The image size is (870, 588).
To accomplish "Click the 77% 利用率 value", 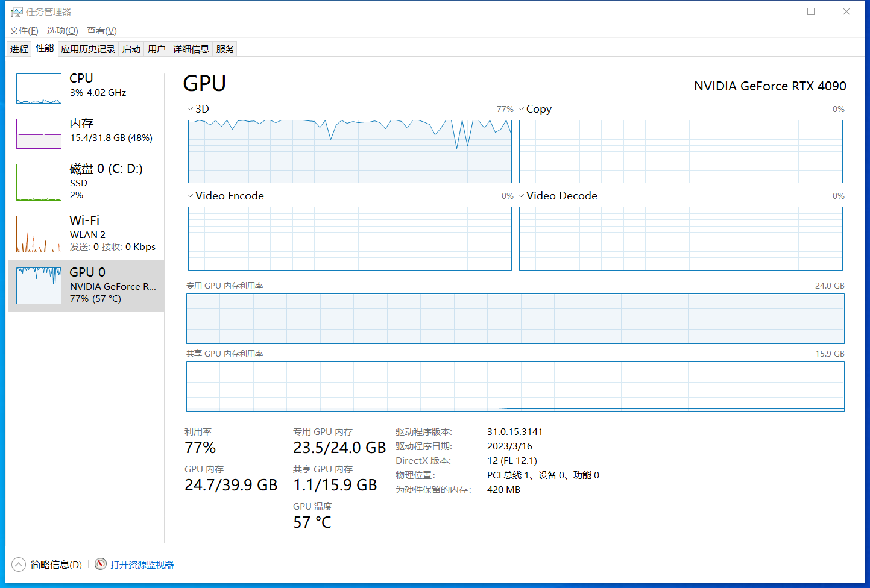I will (200, 448).
